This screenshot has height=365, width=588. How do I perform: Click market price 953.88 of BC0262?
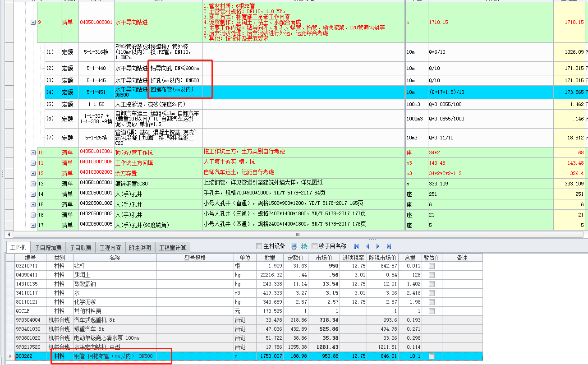click(324, 356)
